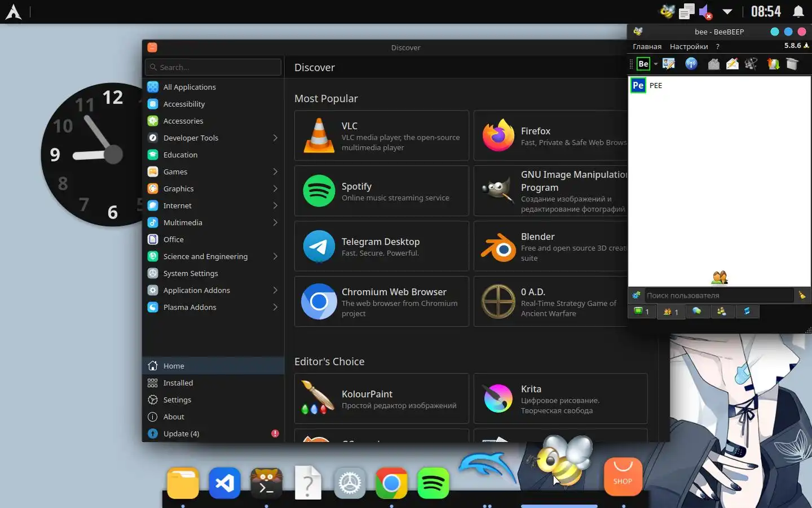This screenshot has width=812, height=508.
Task: Launch the terminal from the dock
Action: click(x=266, y=483)
